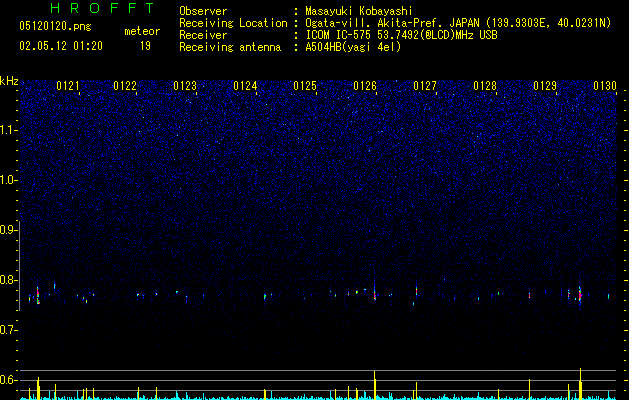Screen dimensions: 629x400
Task: Click the Observer label
Action: (x=203, y=11)
